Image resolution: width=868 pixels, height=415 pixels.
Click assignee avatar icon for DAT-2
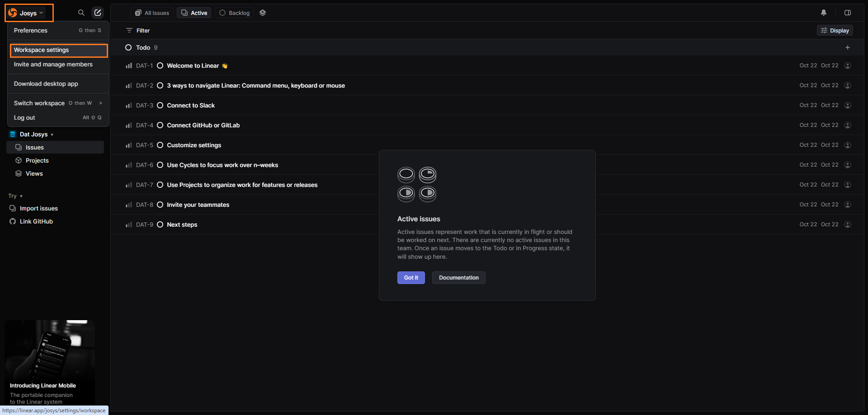(848, 85)
